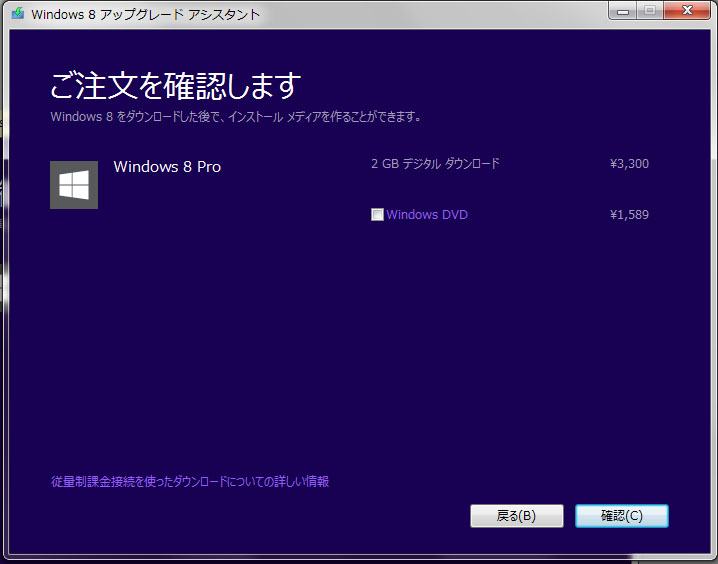The width and height of the screenshot is (718, 564).
Task: Click the ¥1,589 DVD price
Action: coord(629,215)
